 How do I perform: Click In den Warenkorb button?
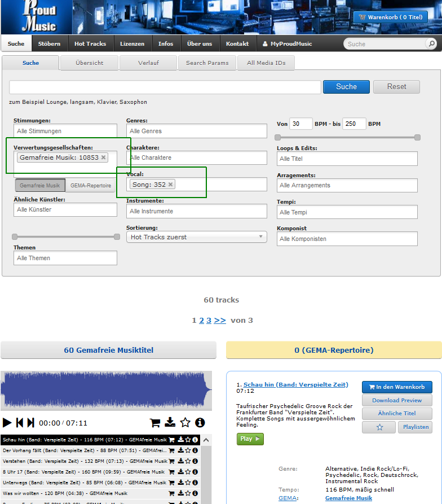tap(397, 387)
